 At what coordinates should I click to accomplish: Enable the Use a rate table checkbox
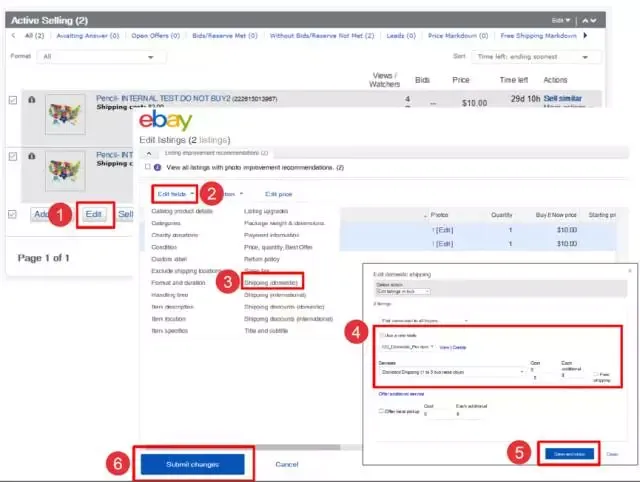(382, 335)
